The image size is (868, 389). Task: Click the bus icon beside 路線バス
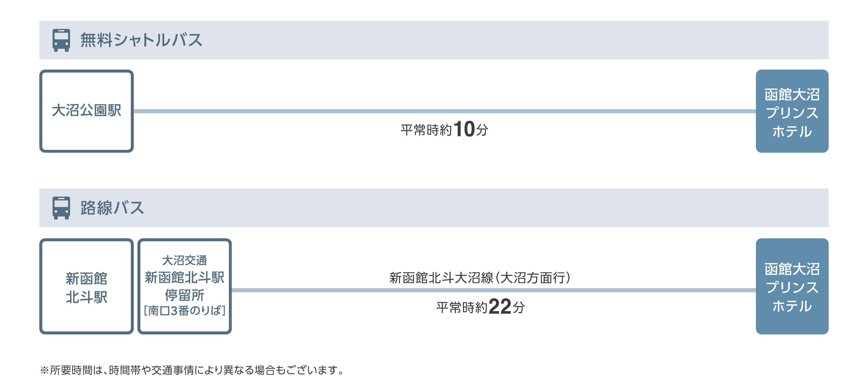coord(61,208)
